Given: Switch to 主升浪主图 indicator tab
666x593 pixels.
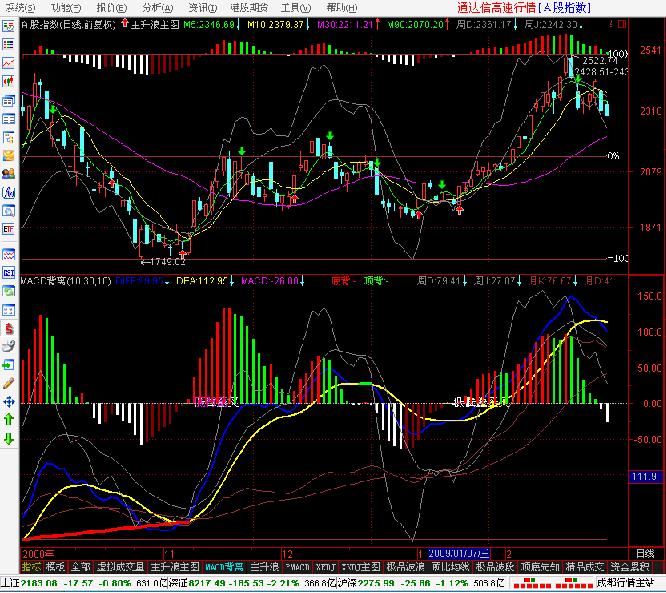Looking at the screenshot, I should pyautogui.click(x=175, y=567).
